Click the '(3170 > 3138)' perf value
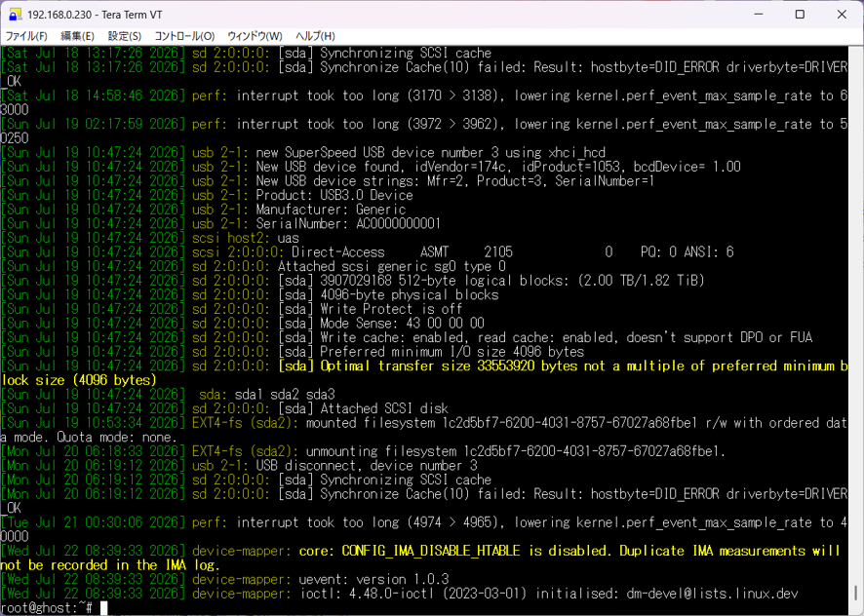 455,96
